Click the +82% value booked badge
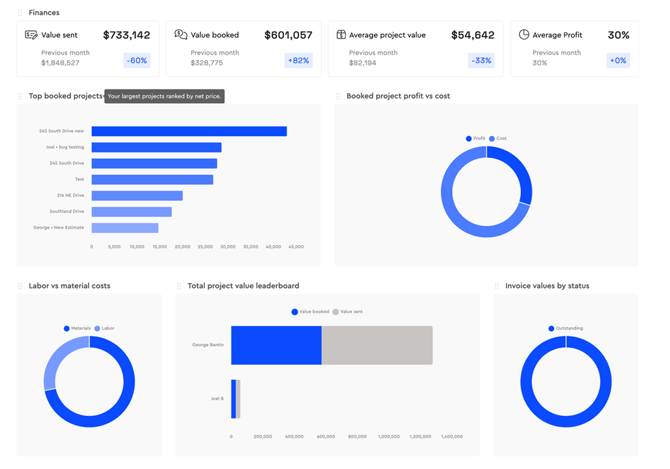 [298, 60]
